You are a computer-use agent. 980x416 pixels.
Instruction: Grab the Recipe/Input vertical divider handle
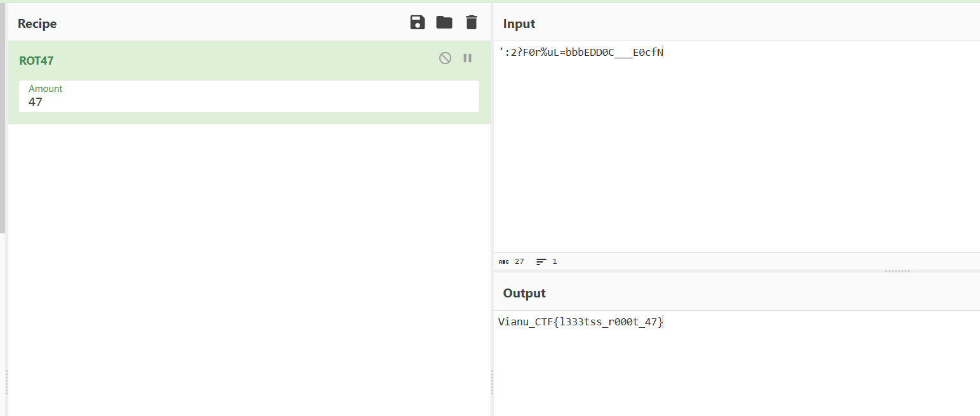coord(493,382)
